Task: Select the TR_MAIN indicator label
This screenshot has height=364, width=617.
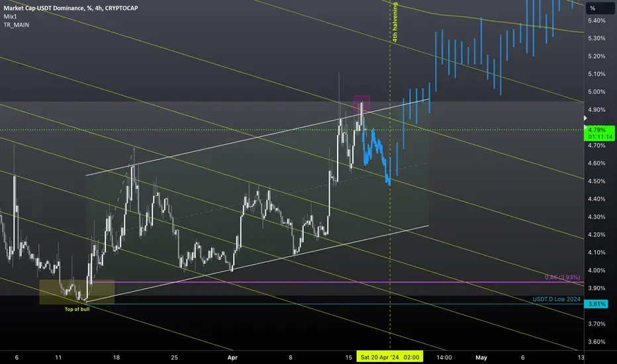Action: 16,24
